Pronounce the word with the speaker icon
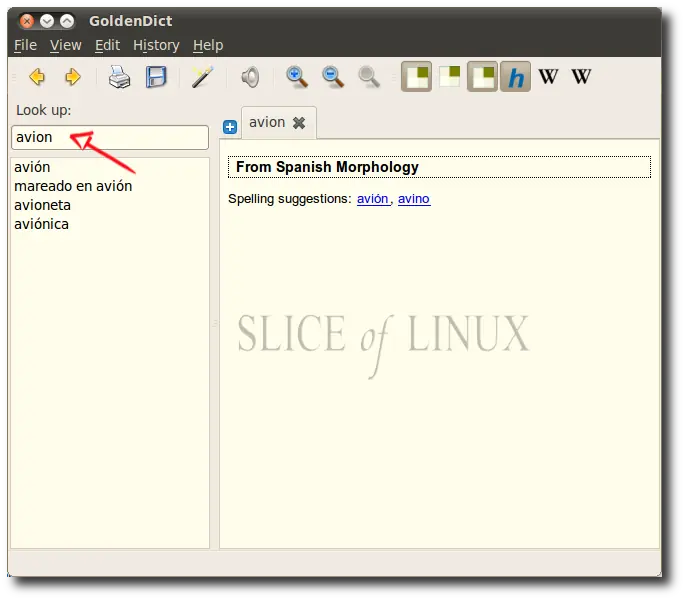 250,77
